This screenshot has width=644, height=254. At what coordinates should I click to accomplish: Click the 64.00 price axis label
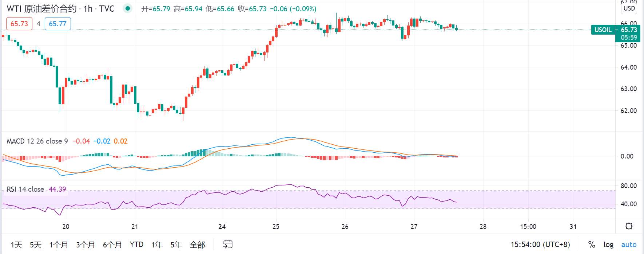tap(629, 67)
